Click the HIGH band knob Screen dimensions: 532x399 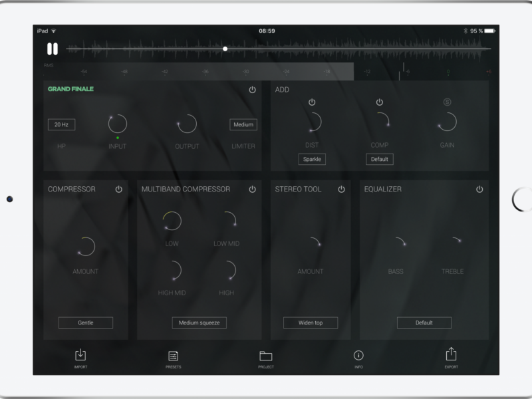pos(226,271)
